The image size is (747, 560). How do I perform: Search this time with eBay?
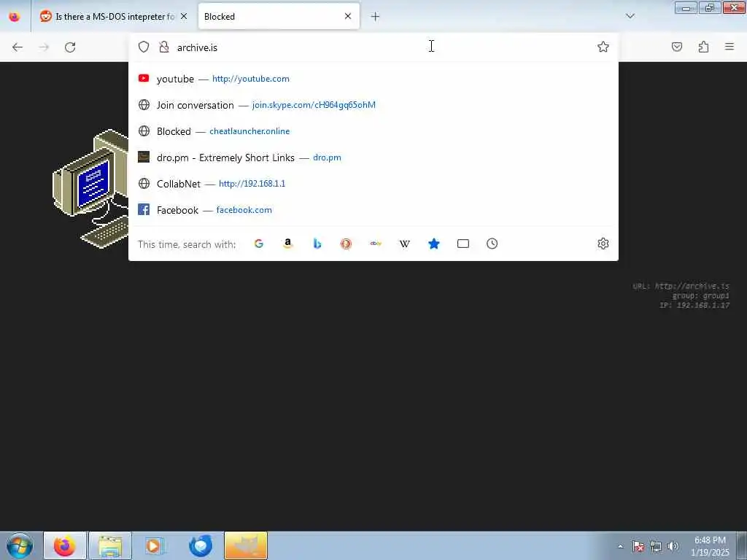tap(376, 244)
